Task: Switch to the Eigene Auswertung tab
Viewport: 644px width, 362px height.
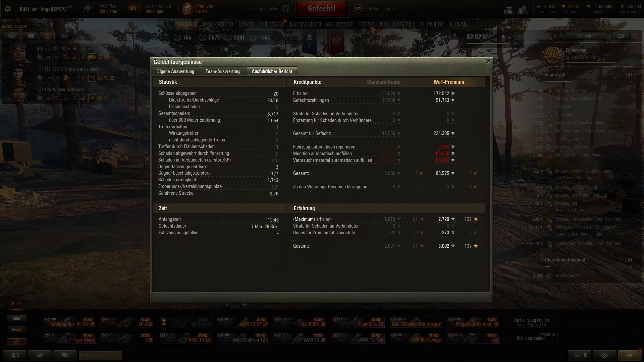Action: (x=176, y=71)
